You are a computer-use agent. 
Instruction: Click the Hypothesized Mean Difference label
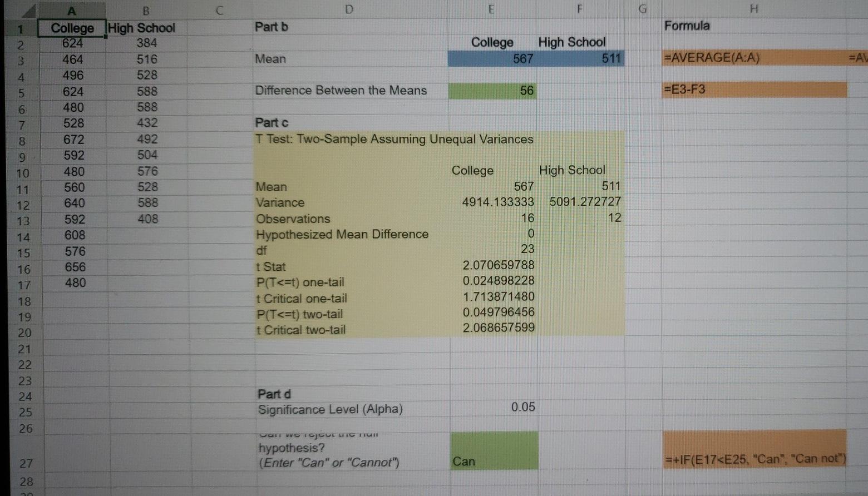pyautogui.click(x=342, y=234)
